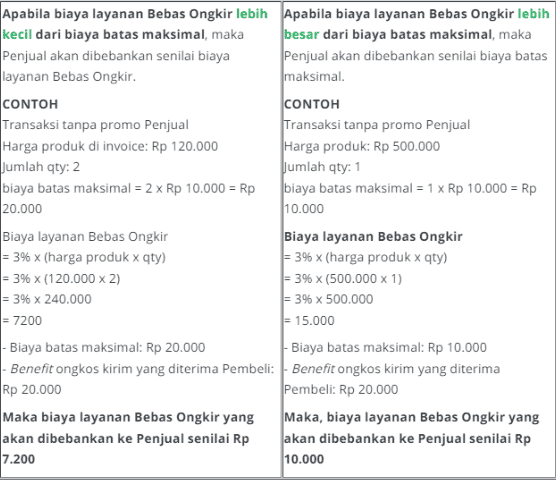Click left column "Transaksi tanpa promo Penjual" line
The width and height of the screenshot is (556, 480).
point(96,125)
